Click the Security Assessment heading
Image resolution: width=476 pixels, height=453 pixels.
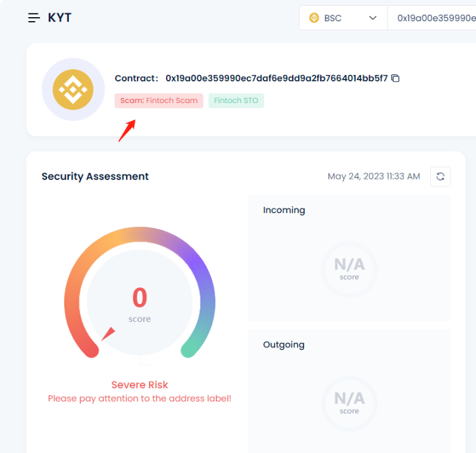pyautogui.click(x=95, y=176)
